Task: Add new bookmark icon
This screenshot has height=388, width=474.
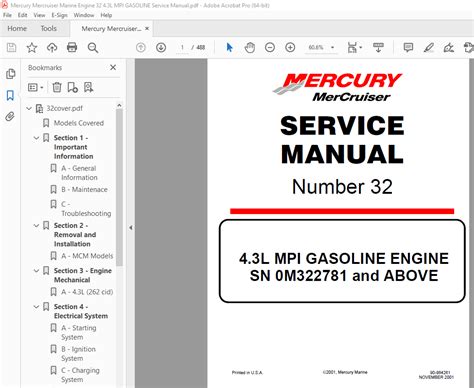Action: [x=72, y=87]
